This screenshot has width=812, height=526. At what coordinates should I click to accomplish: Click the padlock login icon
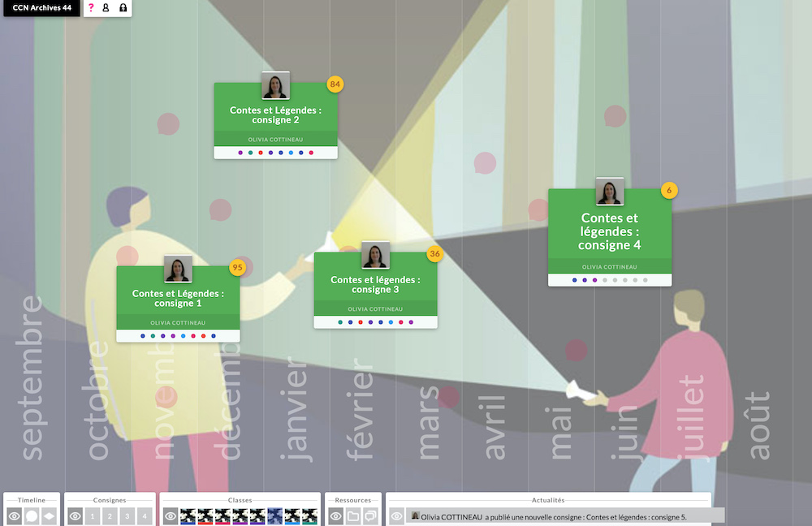pyautogui.click(x=123, y=8)
